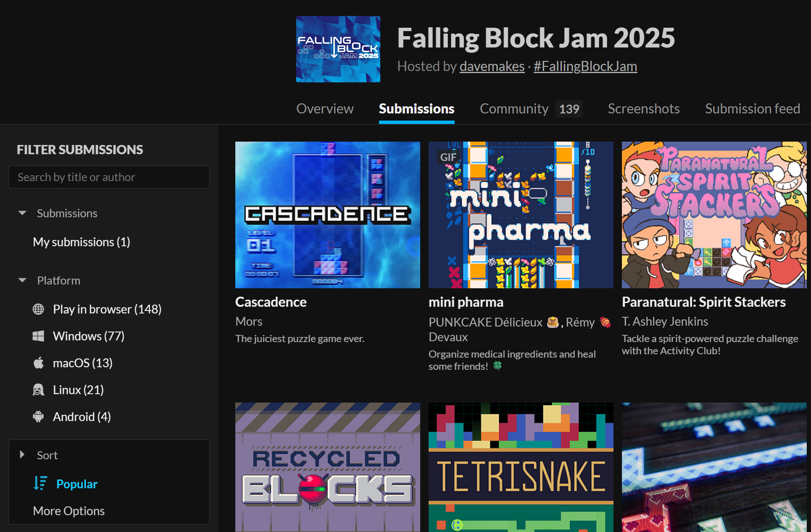Filter by My submissions (1)
This screenshot has height=532, width=811.
82,242
